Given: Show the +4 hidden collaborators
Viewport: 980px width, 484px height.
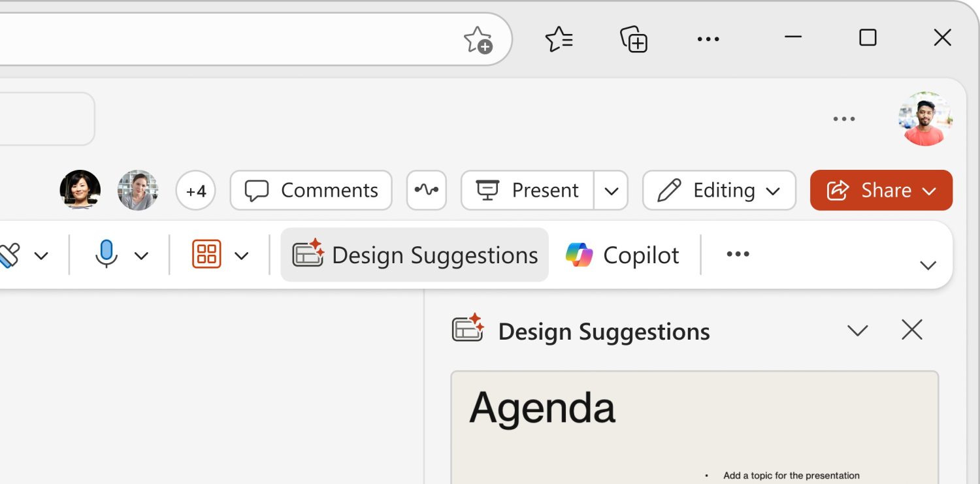Looking at the screenshot, I should (x=196, y=190).
